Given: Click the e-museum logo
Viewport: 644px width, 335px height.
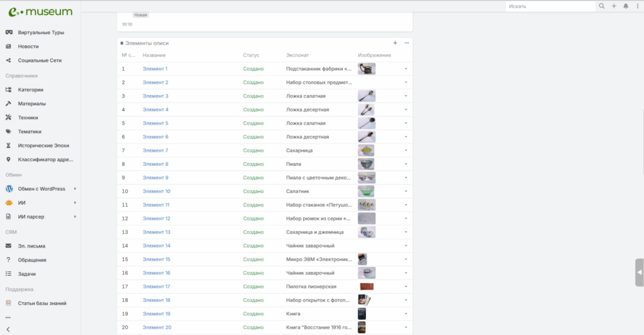Looking at the screenshot, I should tap(40, 11).
